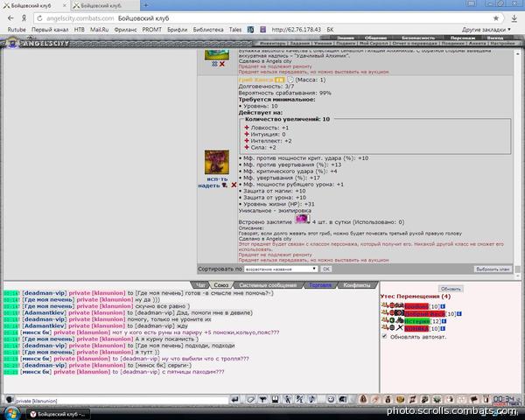The width and height of the screenshot is (525, 420).
Task: Open the smiley emoticons icon
Action: [331, 399]
